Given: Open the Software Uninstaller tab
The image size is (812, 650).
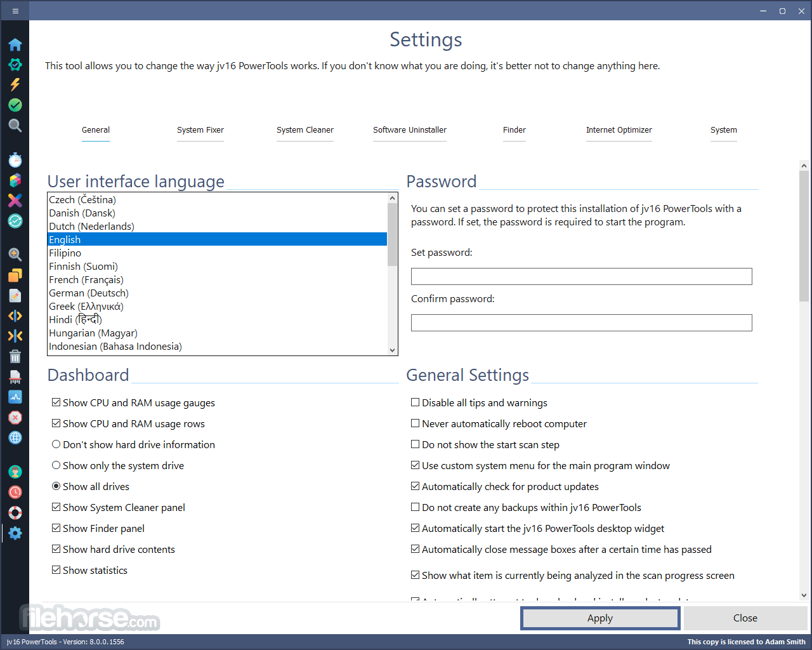Looking at the screenshot, I should pos(410,130).
